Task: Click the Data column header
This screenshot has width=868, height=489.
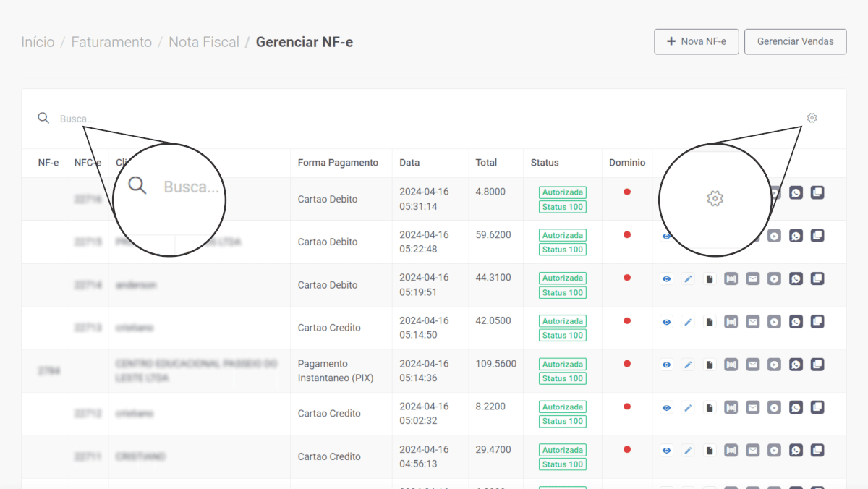Action: pyautogui.click(x=409, y=163)
